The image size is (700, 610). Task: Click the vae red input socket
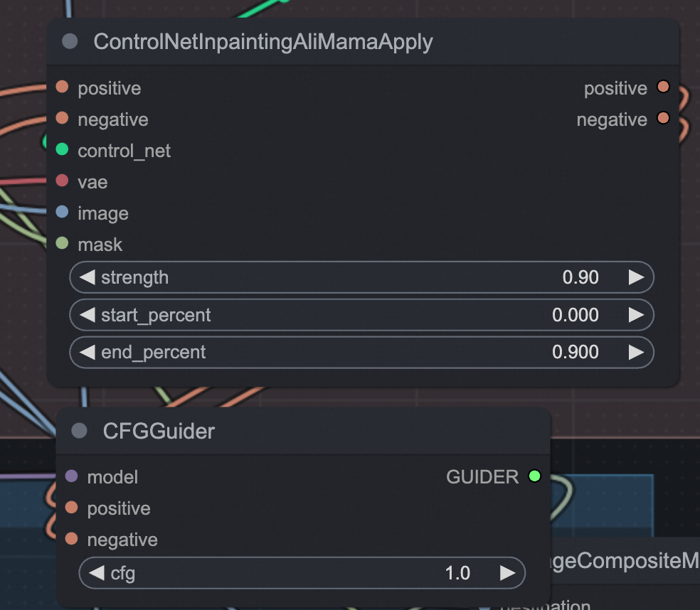(x=62, y=181)
